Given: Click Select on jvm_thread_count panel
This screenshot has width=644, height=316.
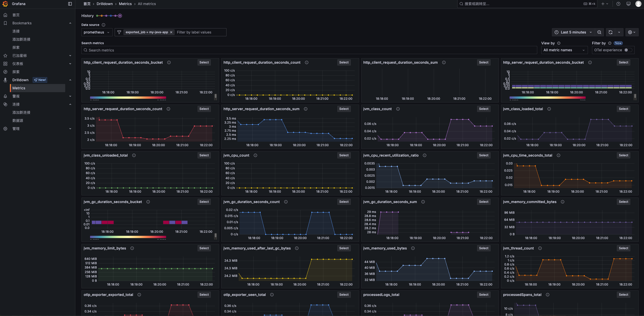Looking at the screenshot, I should (623, 248).
